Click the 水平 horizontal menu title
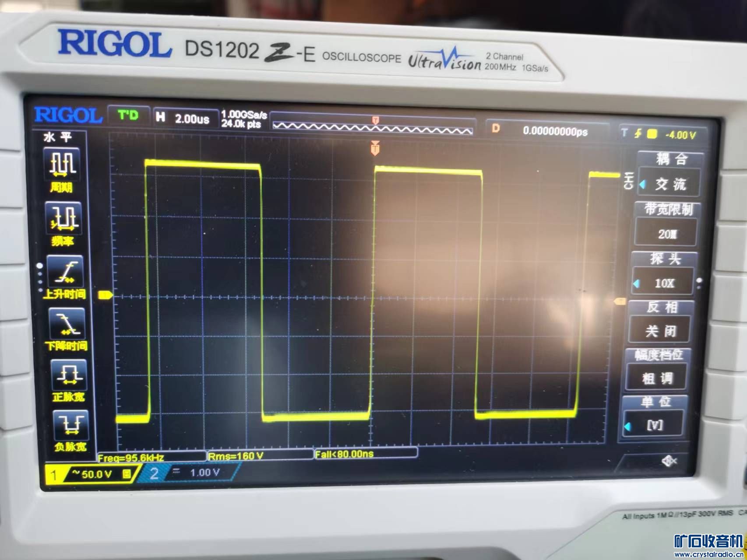 coord(57,137)
